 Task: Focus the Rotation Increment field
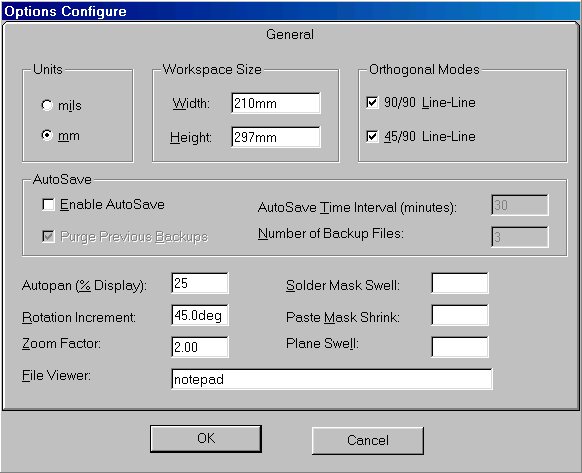tap(200, 315)
